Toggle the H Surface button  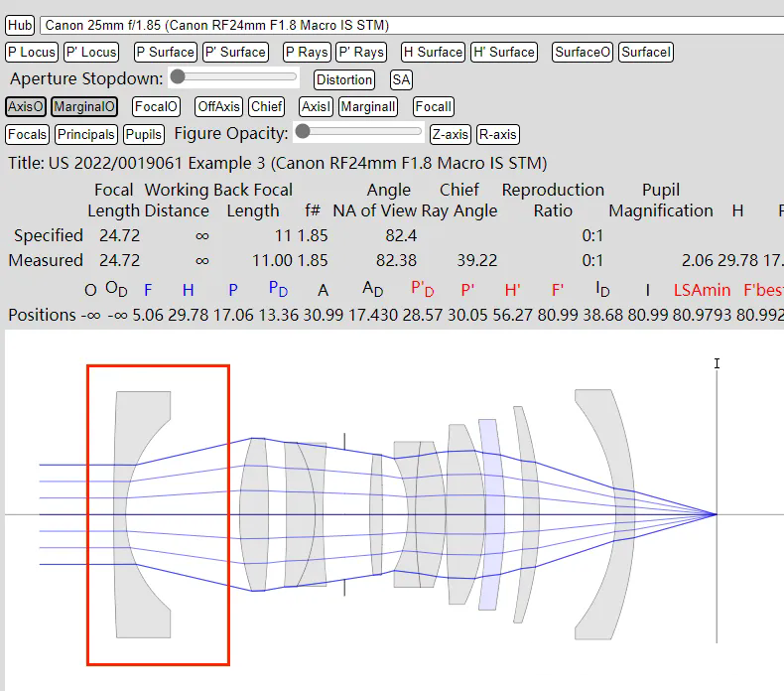433,52
